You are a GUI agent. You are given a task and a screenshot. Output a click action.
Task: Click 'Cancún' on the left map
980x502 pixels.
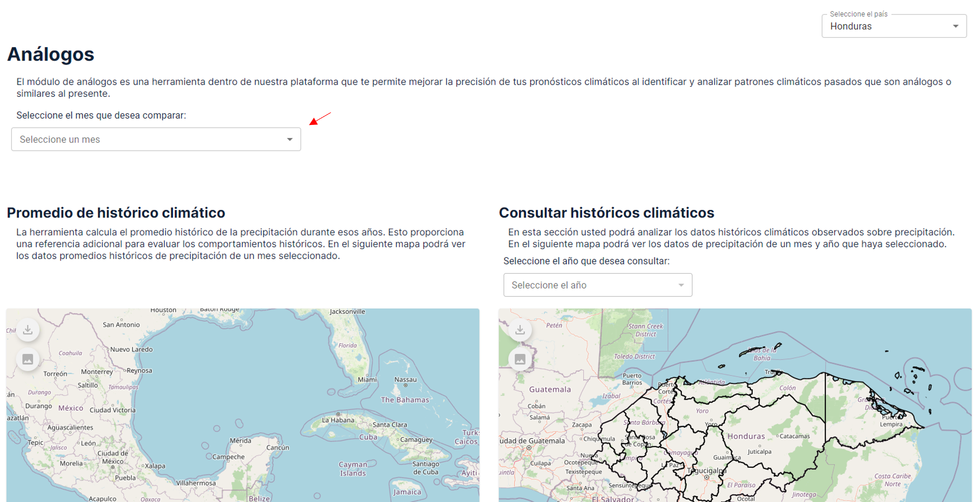click(278, 448)
